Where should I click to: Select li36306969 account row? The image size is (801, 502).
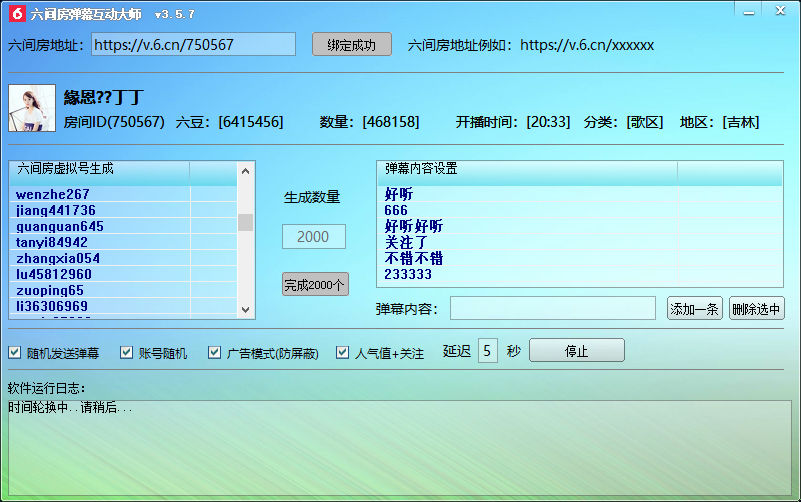click(123, 306)
